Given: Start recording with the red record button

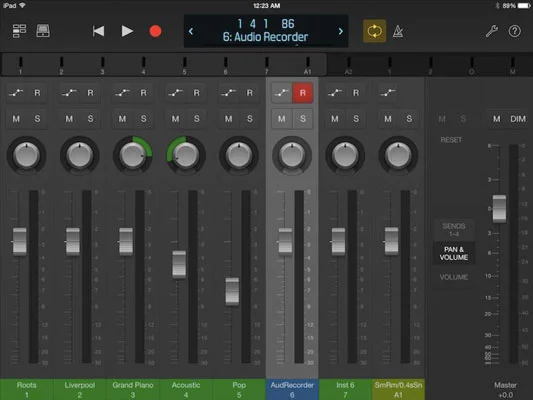Looking at the screenshot, I should tap(155, 31).
